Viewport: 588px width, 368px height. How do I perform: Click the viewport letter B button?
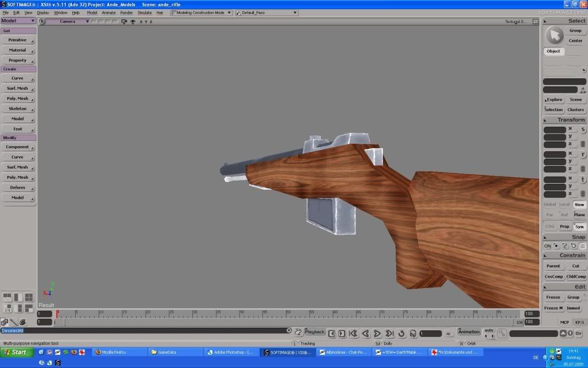pyautogui.click(x=42, y=21)
